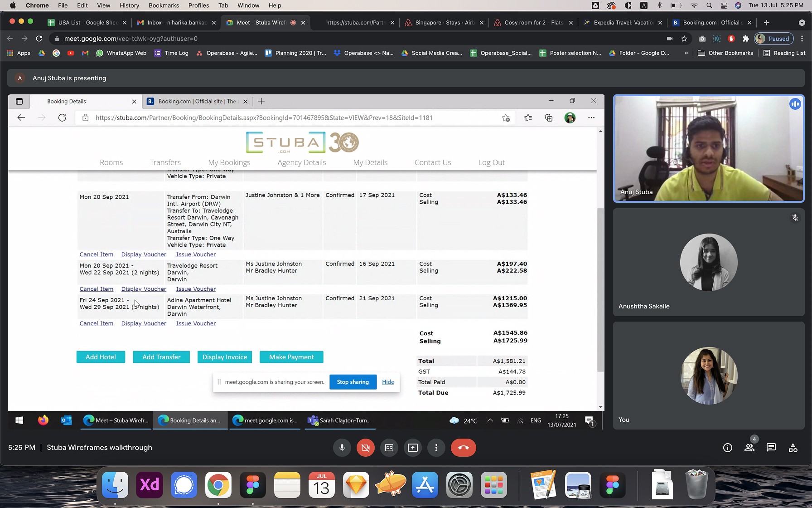Open Adobe XD from the Dock
812x508 pixels.
pyautogui.click(x=150, y=485)
